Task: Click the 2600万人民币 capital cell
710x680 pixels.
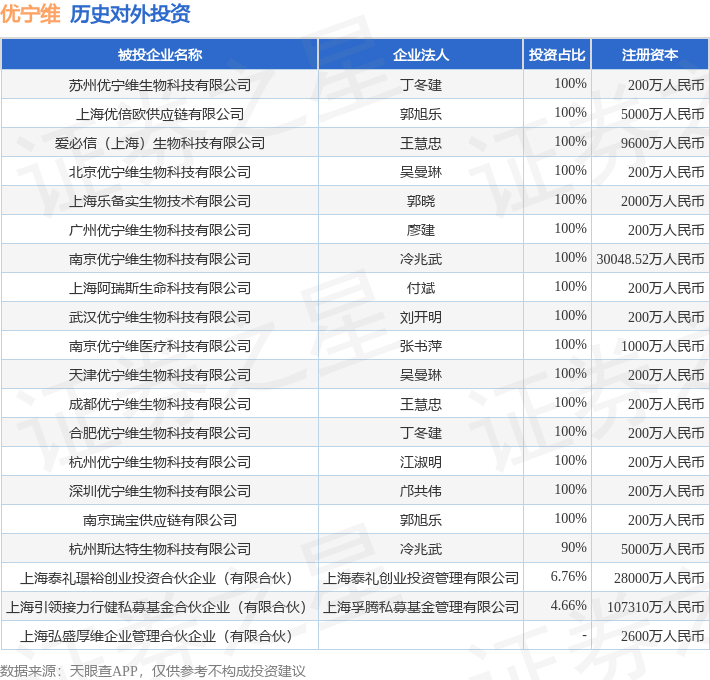Action: coord(650,636)
